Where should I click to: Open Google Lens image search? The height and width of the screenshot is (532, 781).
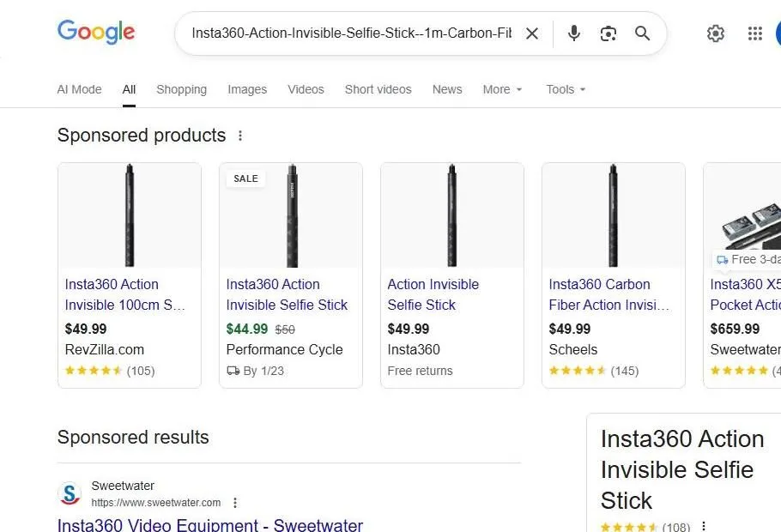(x=608, y=33)
